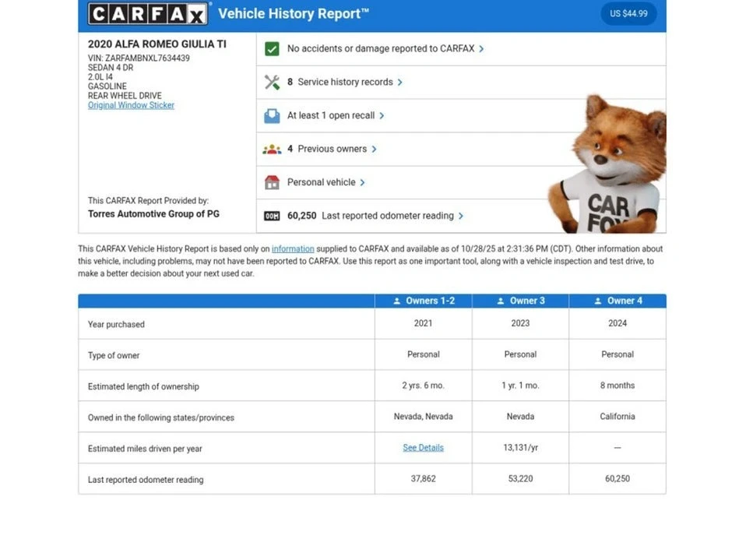Viewport: 746px width, 560px height.
Task: Click the 2020 ALFA ROMEO GIULIA TI heading
Action: 157,44
